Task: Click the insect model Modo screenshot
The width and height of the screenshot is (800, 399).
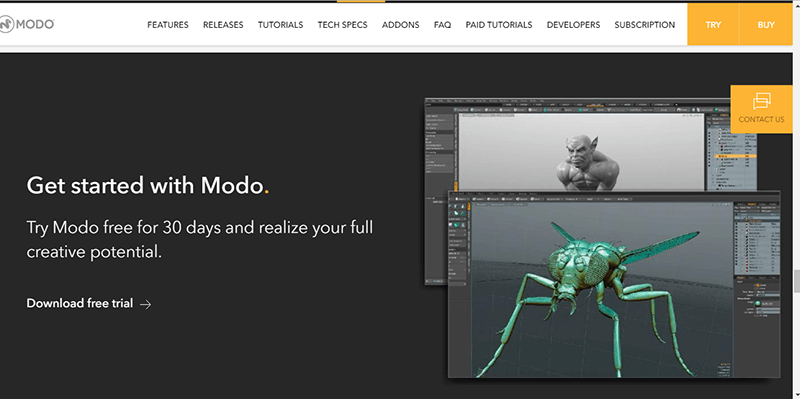Action: 614,284
